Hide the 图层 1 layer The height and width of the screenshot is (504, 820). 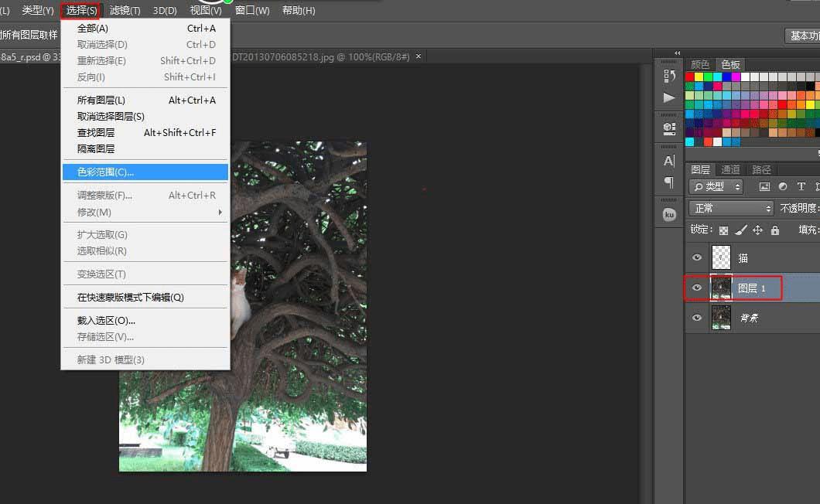696,288
